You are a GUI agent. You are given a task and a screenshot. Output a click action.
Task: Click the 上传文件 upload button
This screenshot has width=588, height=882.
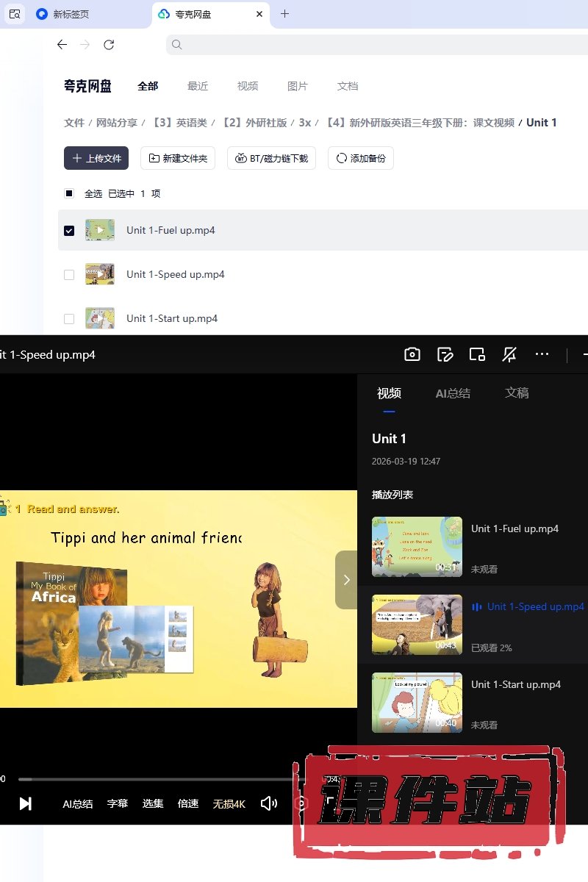pos(96,158)
